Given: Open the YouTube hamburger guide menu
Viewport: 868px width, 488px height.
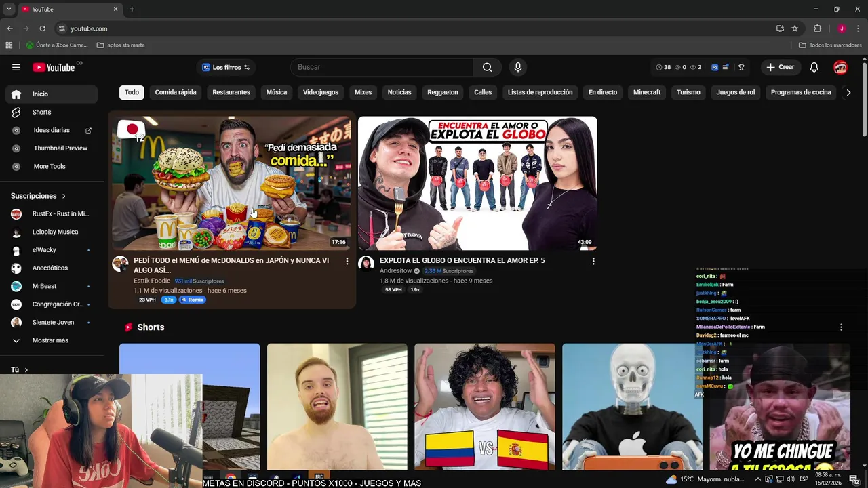Looking at the screenshot, I should tap(16, 67).
